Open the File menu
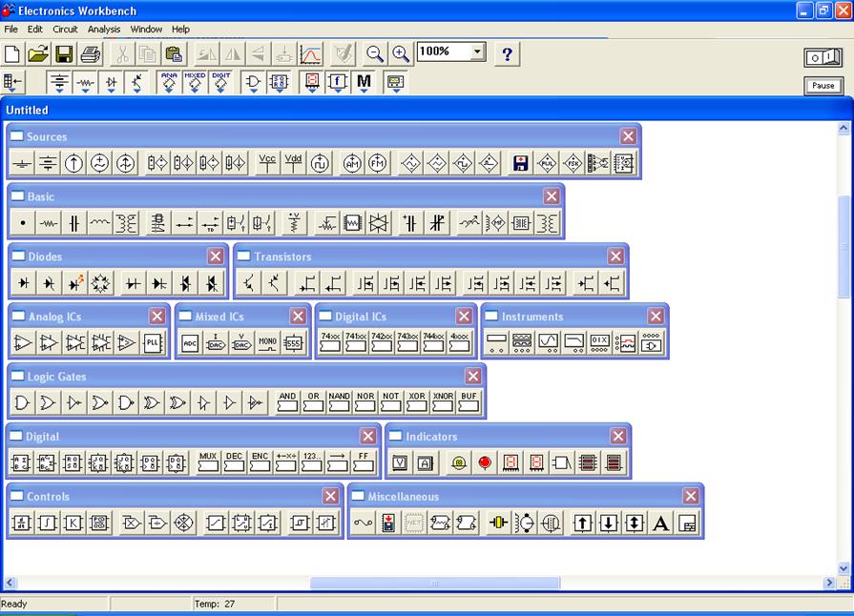 [10, 30]
